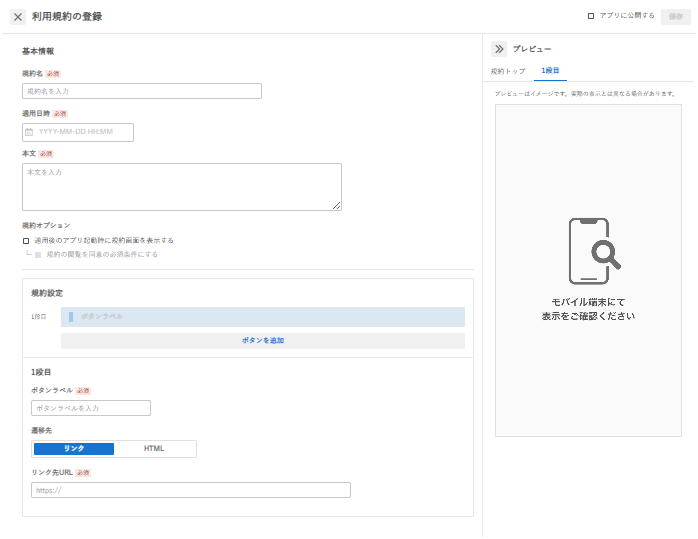Click the 保存 button

675,16
